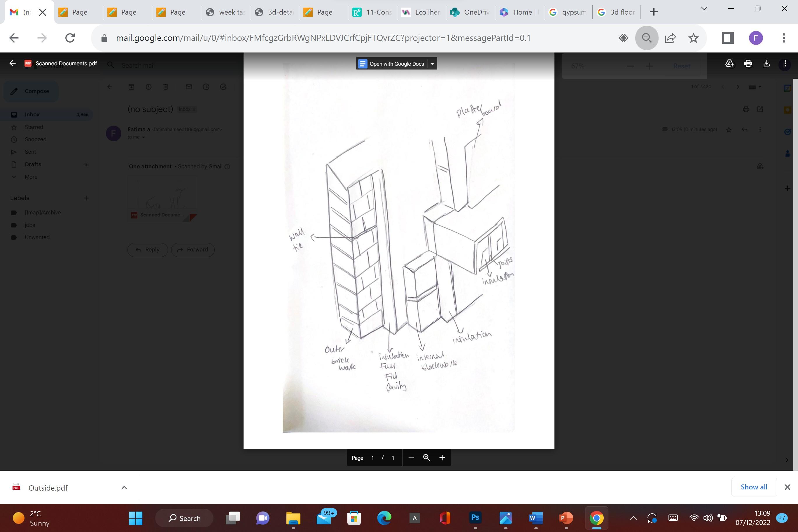Click the Chrome zoom indicator icon
This screenshot has width=798, height=532.
point(647,38)
